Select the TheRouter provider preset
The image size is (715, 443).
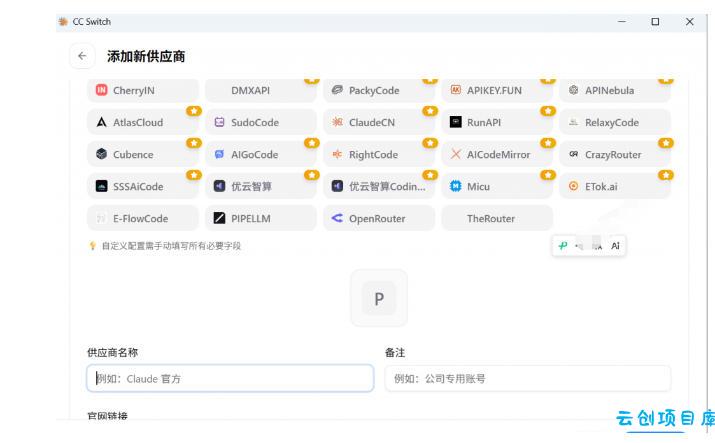pos(497,218)
